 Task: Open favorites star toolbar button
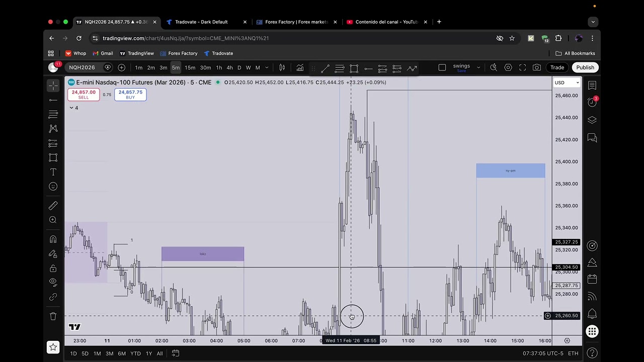pos(53,346)
